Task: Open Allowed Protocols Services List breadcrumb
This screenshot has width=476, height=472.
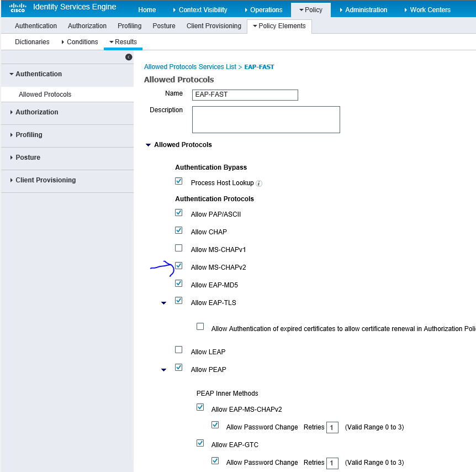Action: coord(190,67)
